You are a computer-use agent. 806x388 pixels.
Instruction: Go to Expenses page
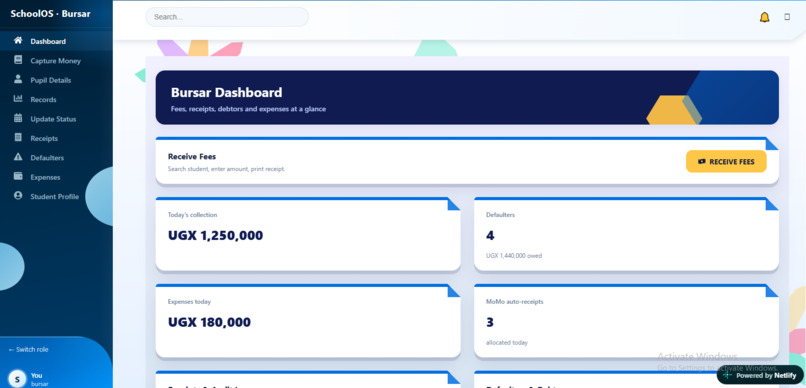tap(56, 177)
